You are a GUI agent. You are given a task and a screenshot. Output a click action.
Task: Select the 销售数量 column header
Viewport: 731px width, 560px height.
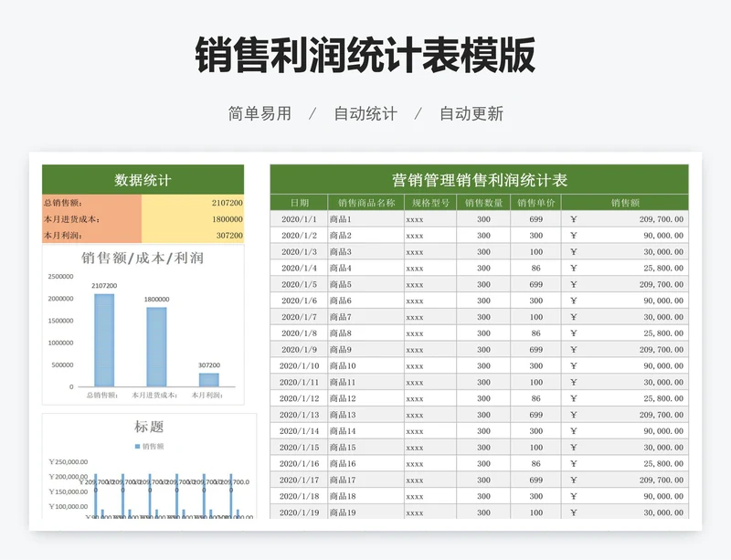[483, 203]
